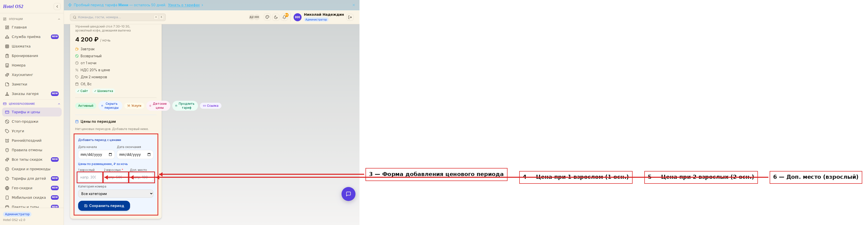Image resolution: width=868 pixels, height=225 pixels.
Task: Open Скидки и промокоды icon
Action: pos(7,169)
